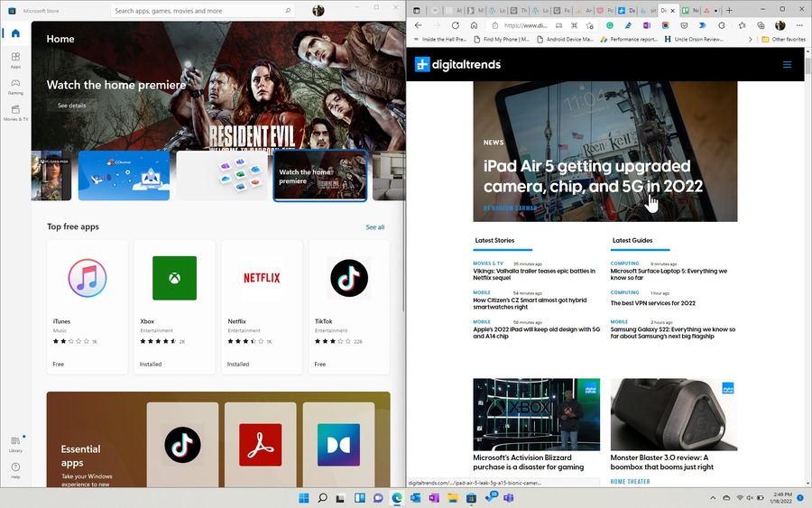Viewport: 812px width, 508px height.
Task: Open taskbar clock and date
Action: pyautogui.click(x=780, y=498)
